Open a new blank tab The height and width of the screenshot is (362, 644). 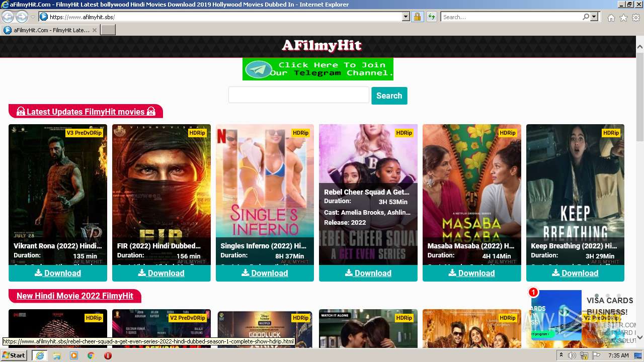108,30
